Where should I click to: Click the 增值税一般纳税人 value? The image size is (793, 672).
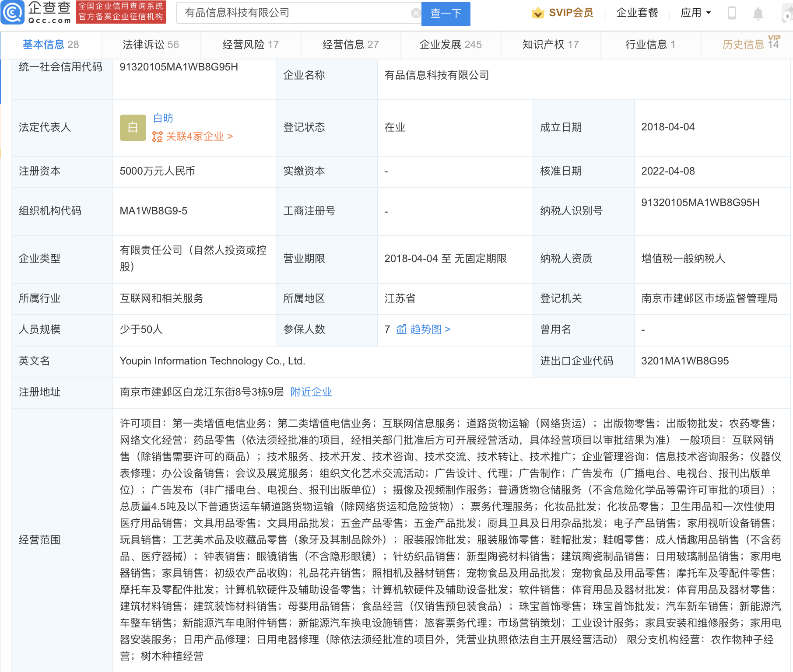click(x=683, y=259)
